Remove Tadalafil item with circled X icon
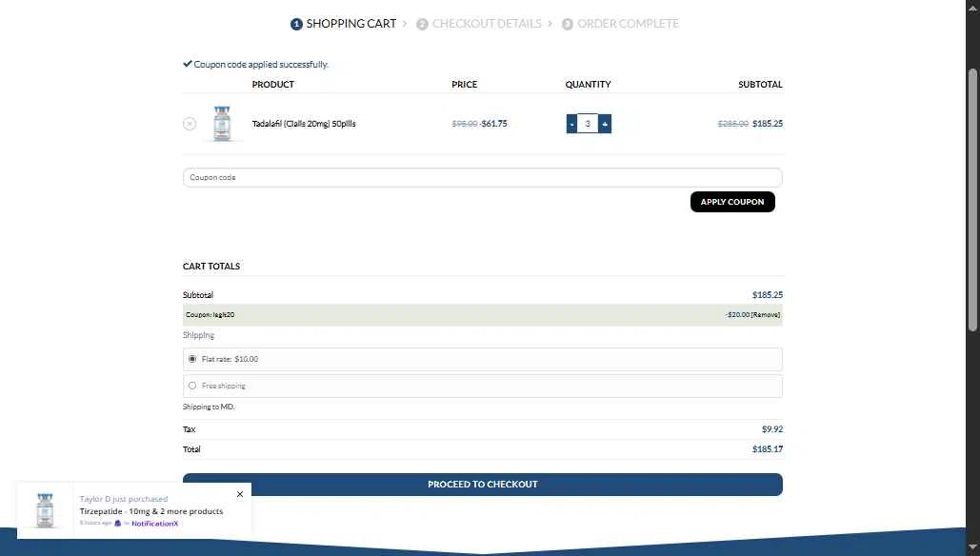Image resolution: width=980 pixels, height=556 pixels. 190,124
